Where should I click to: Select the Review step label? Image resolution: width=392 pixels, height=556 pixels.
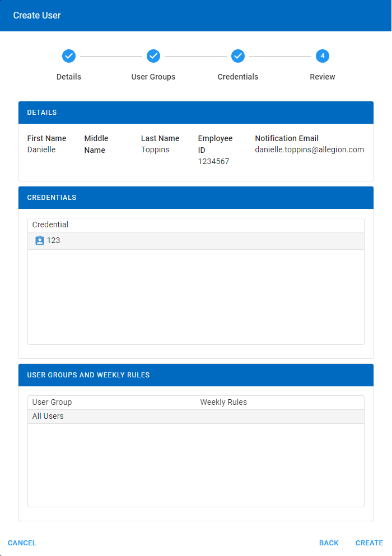[323, 77]
